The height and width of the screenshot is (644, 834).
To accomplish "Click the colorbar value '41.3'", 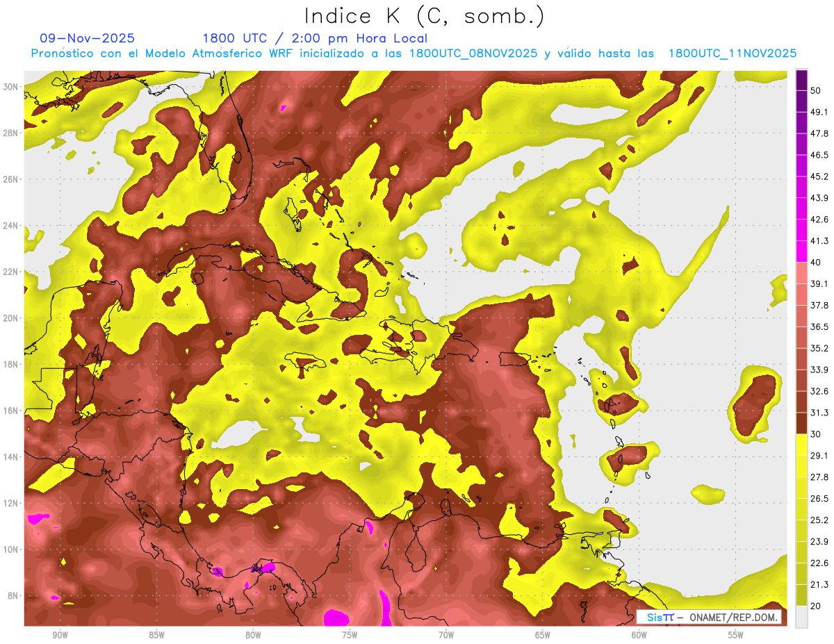I will click(x=819, y=241).
